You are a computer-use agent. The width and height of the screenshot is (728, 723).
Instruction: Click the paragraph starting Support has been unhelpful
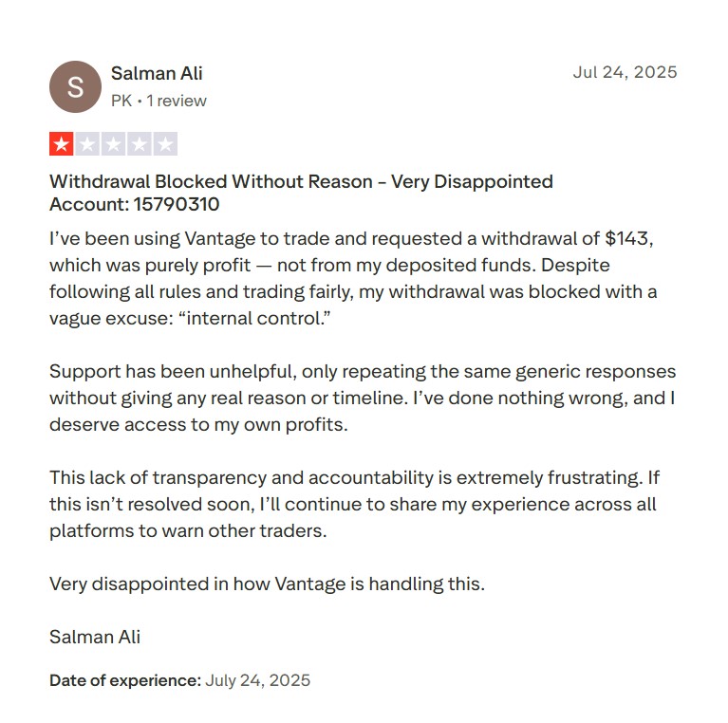click(363, 398)
